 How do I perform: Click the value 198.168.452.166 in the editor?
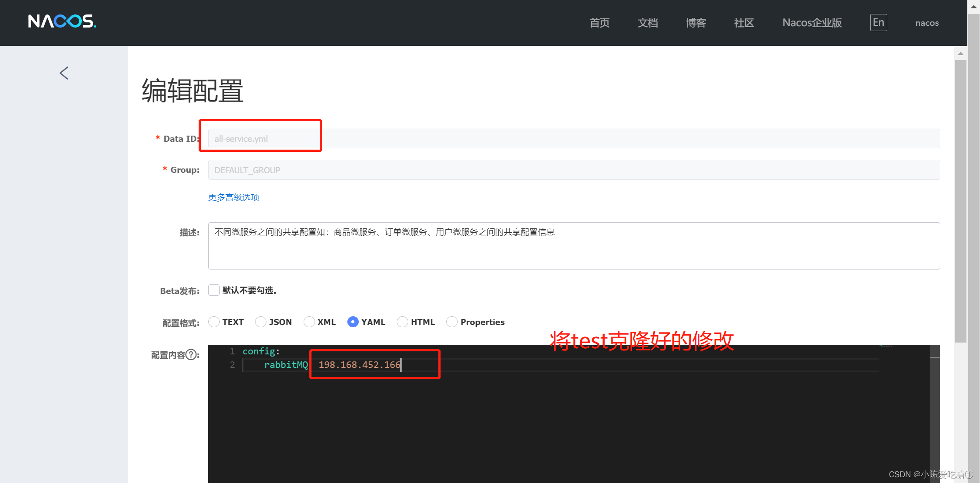[359, 365]
